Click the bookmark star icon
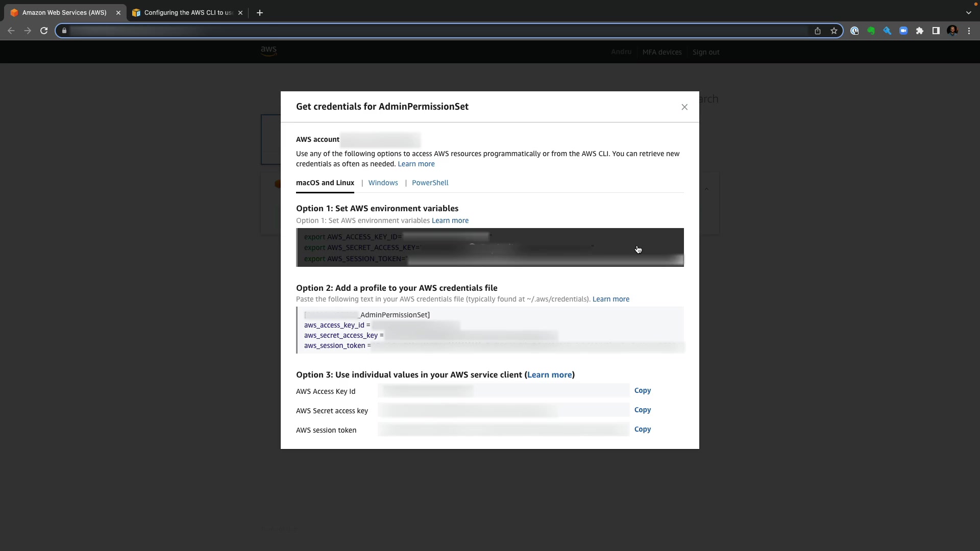 coord(834,31)
